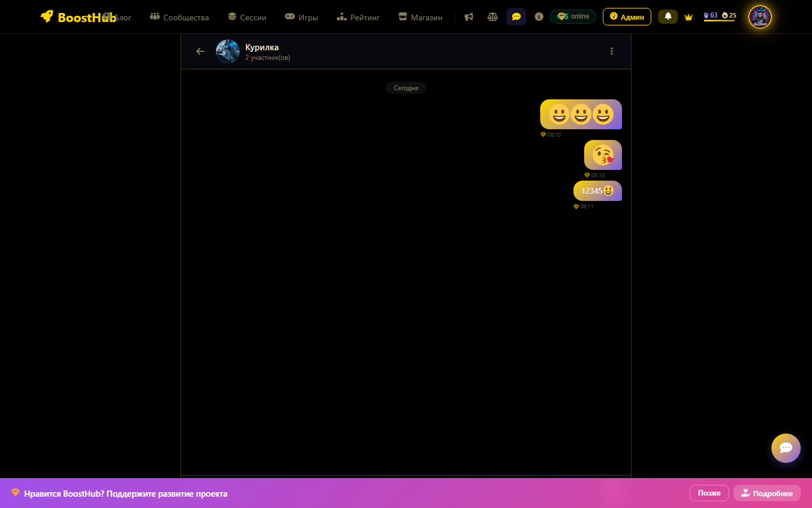
Task: Go back with the left arrow
Action: pos(200,51)
